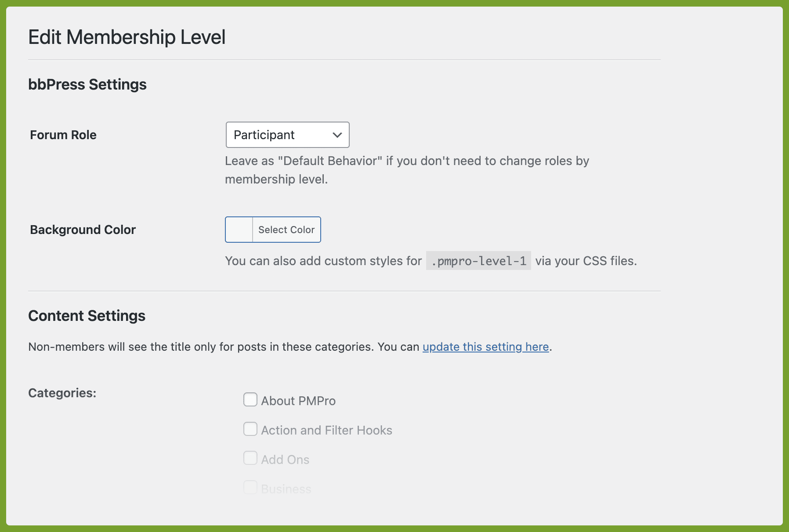
Task: Click the Background Color field label
Action: (x=83, y=230)
